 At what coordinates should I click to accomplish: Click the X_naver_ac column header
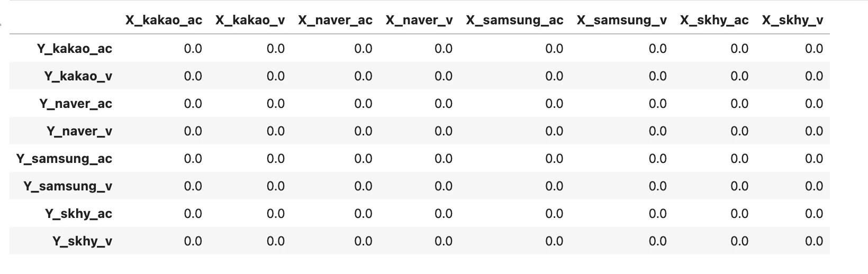click(x=335, y=21)
